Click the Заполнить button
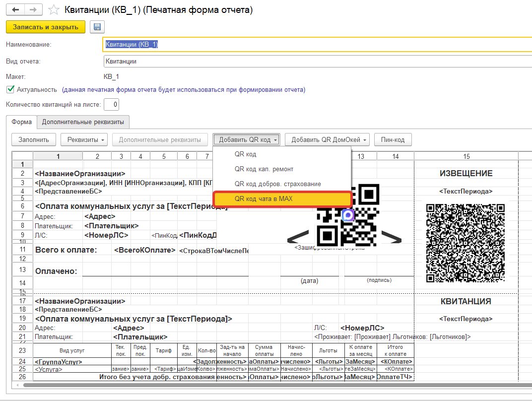Image resolution: width=532 pixels, height=401 pixels. pos(33,139)
